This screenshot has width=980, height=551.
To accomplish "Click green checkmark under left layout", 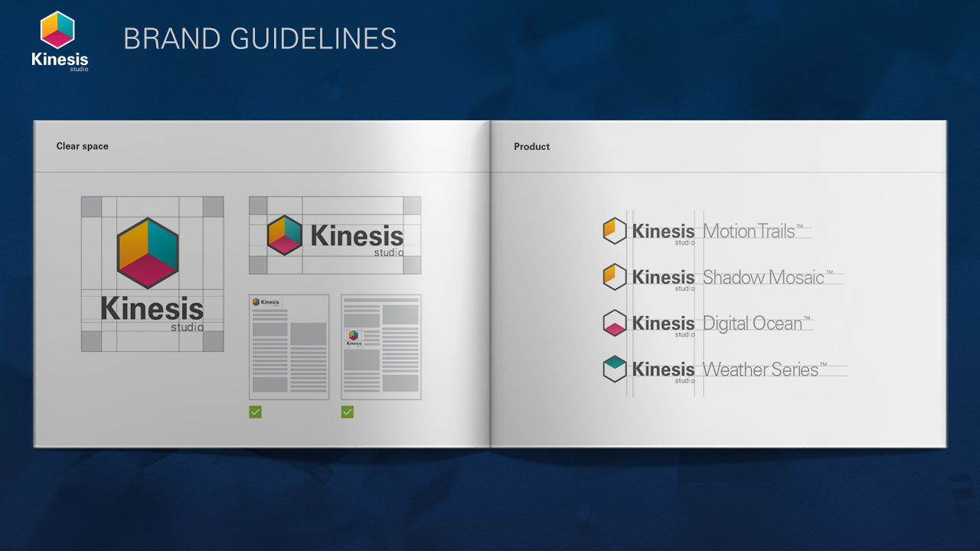I will click(x=255, y=412).
